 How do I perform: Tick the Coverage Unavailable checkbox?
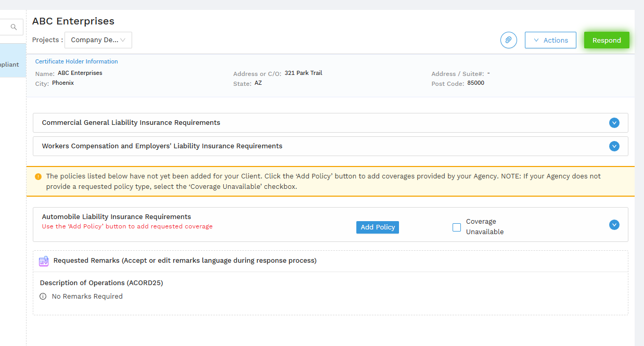pos(457,227)
